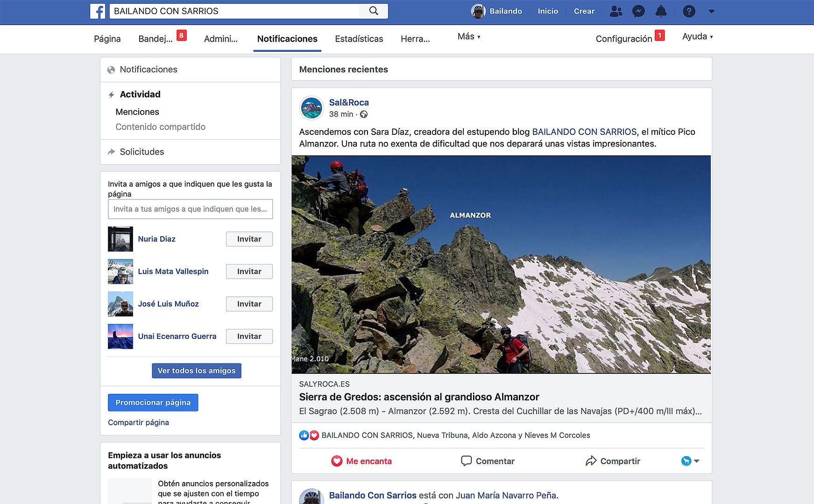Click the search magnifier icon

coord(374,11)
